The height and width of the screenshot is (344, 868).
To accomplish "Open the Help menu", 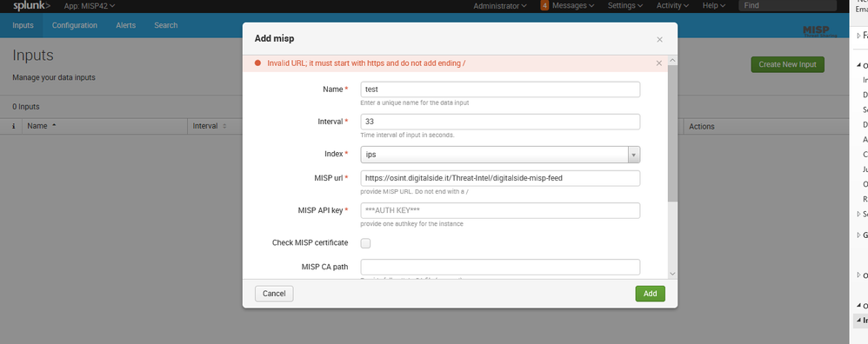I will (713, 5).
